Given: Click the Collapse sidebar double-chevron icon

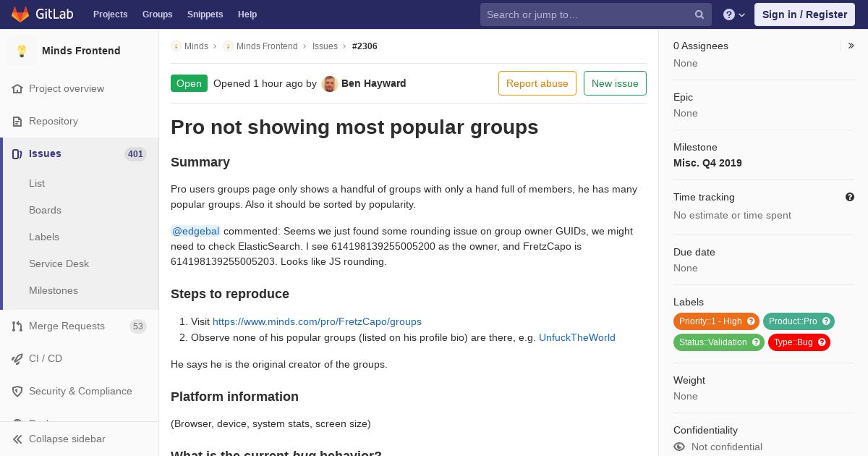Looking at the screenshot, I should pos(17,439).
